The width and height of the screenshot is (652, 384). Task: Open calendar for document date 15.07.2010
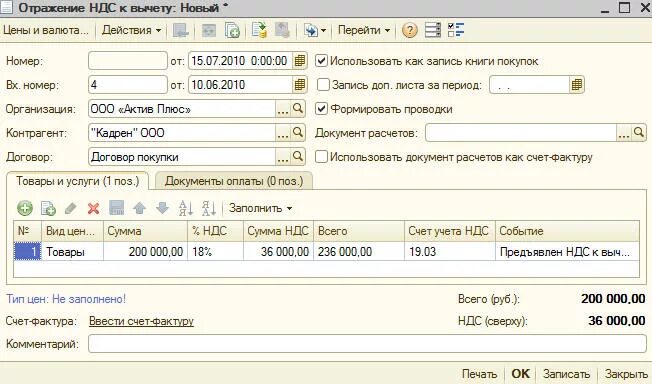[299, 61]
